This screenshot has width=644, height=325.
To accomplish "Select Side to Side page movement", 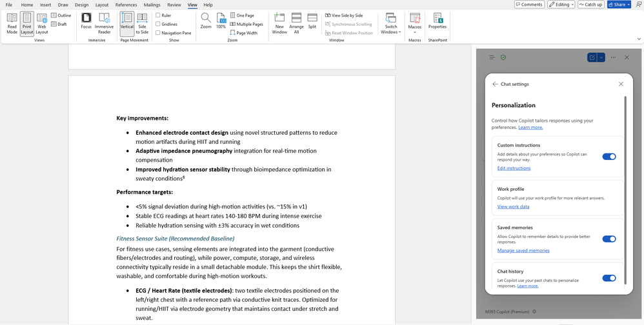I will 142,23.
